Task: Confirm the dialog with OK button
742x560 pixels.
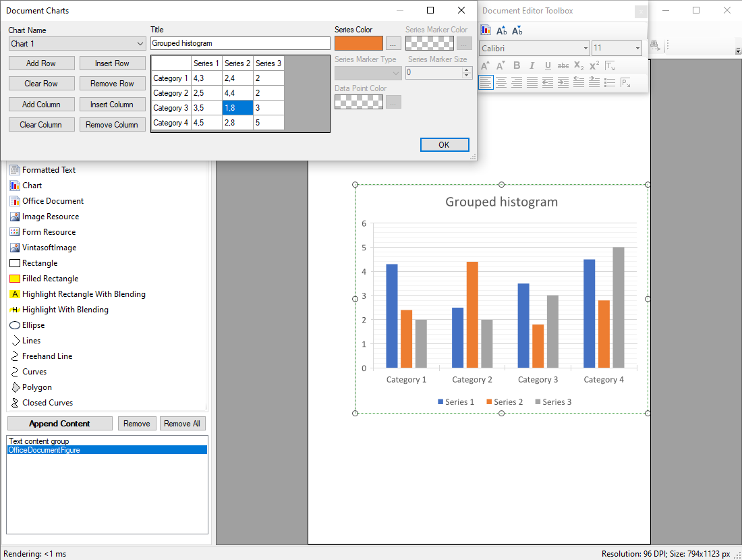Action: 444,145
